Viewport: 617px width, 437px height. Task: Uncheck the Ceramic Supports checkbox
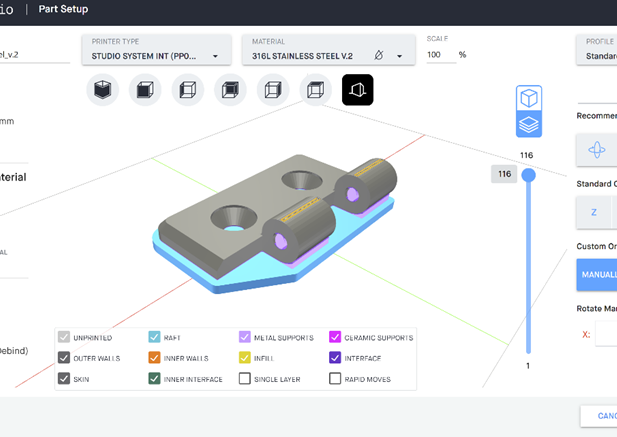(x=336, y=338)
